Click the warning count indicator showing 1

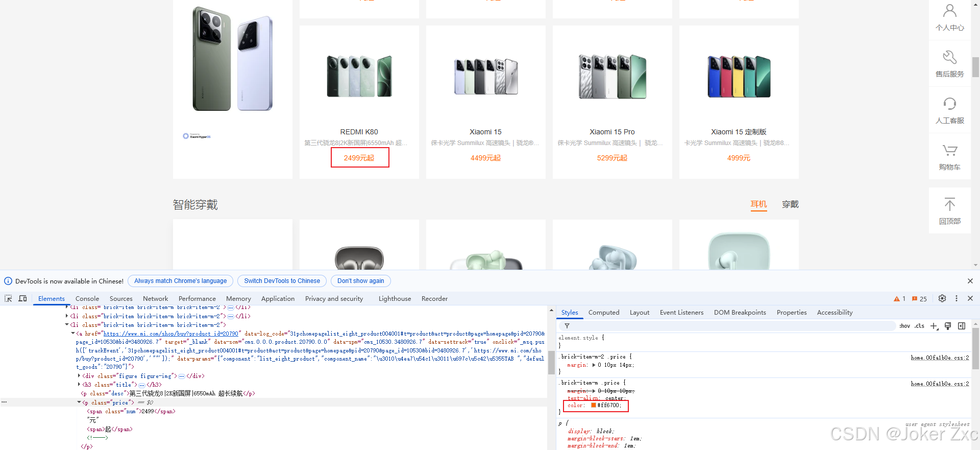(x=899, y=299)
